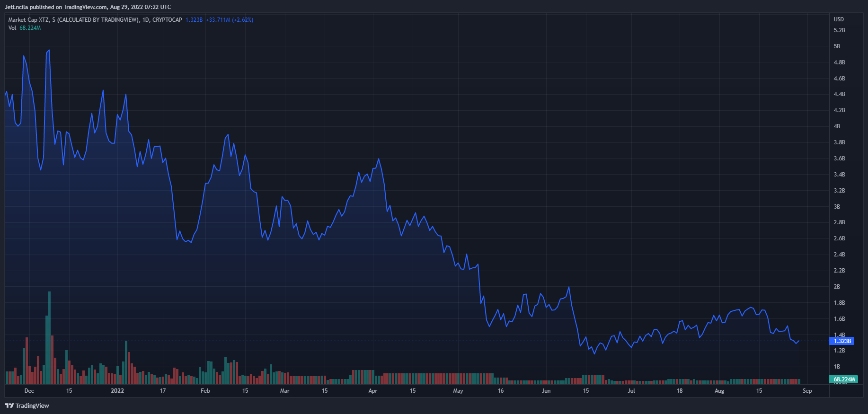868x414 pixels.
Task: Click the 2.2B price axis label
Action: coord(839,271)
